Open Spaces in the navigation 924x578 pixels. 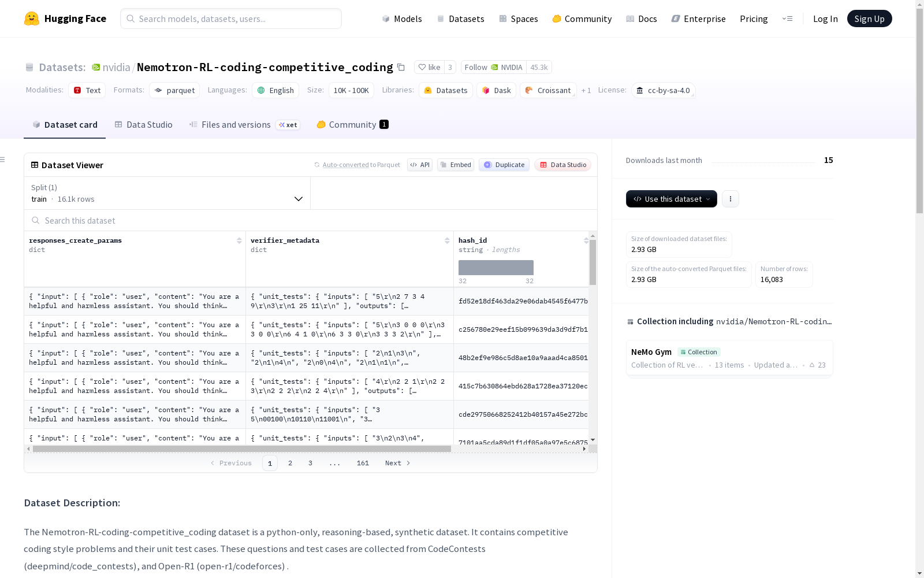519,18
